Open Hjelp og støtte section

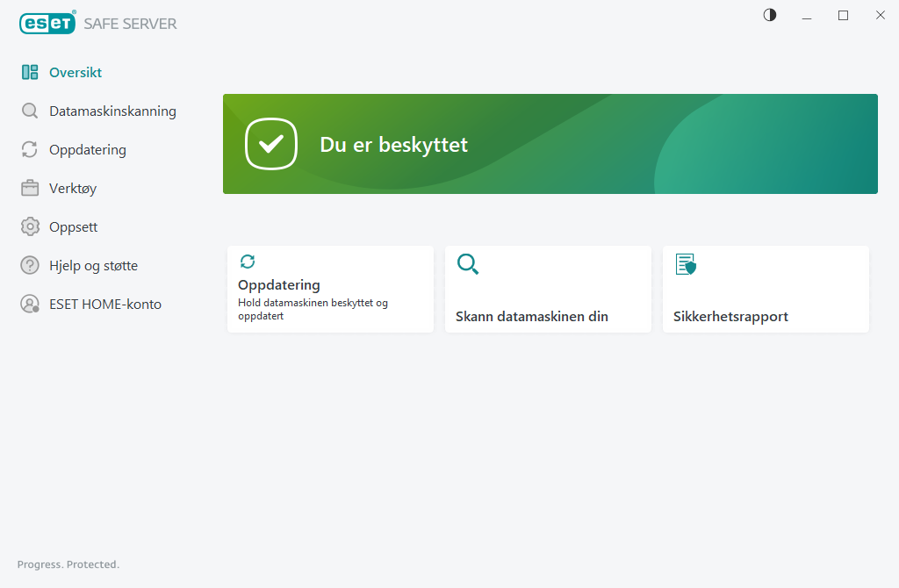[x=93, y=266]
